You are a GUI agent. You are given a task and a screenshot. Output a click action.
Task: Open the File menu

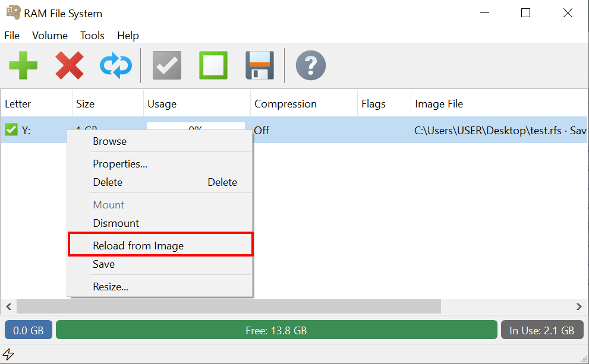(12, 36)
